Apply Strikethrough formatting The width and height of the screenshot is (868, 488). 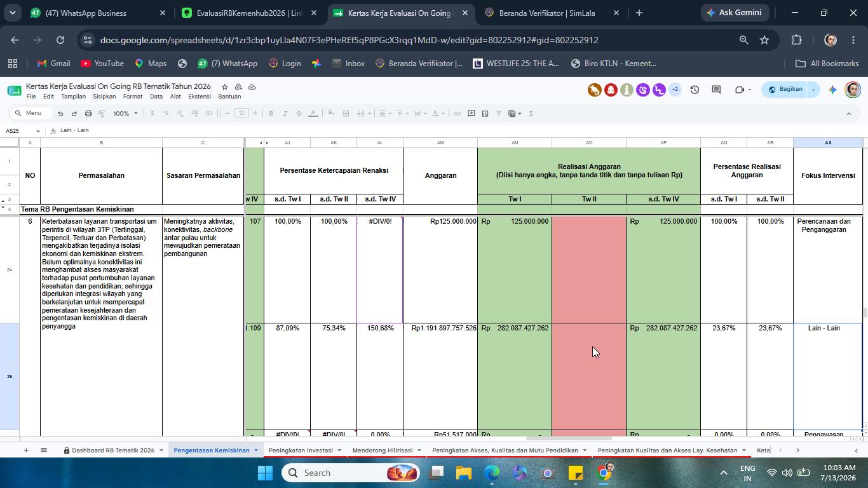[x=299, y=113]
